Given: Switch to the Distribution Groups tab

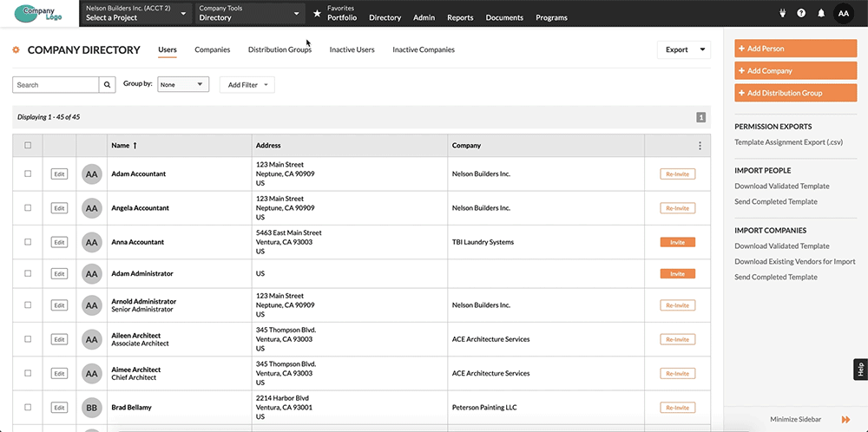Looking at the screenshot, I should coord(279,50).
